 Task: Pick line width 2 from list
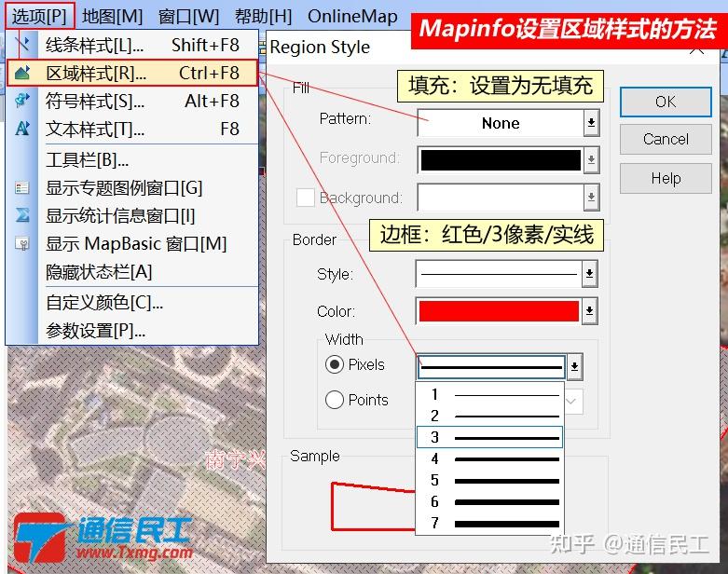(489, 416)
